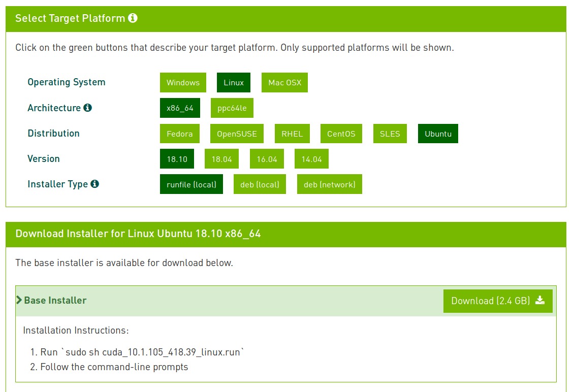Select Windows operating system

click(183, 83)
